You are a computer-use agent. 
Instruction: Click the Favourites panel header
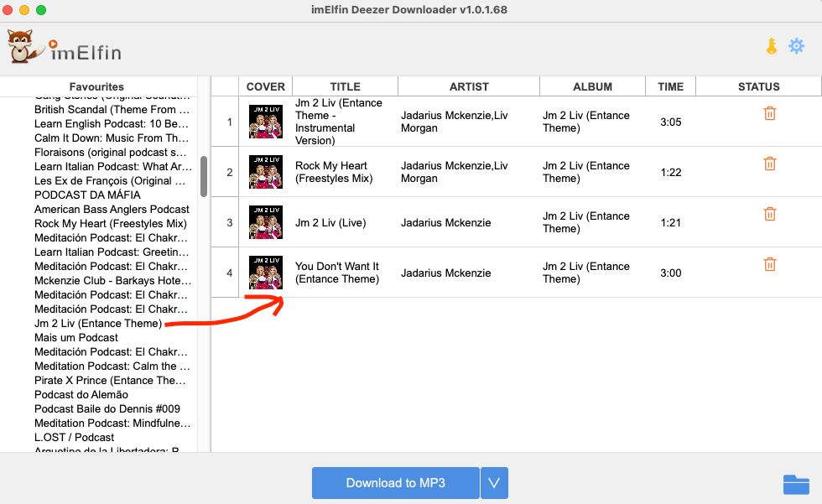(x=97, y=86)
